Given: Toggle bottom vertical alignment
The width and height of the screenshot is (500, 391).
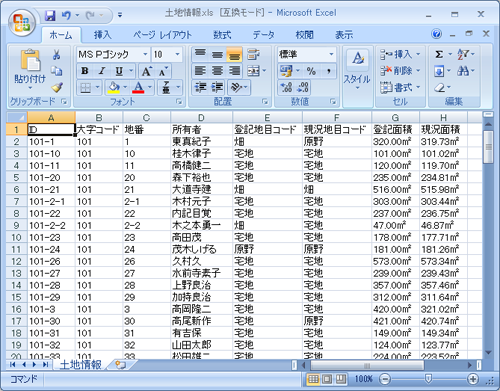Looking at the screenshot, I should pos(234,54).
